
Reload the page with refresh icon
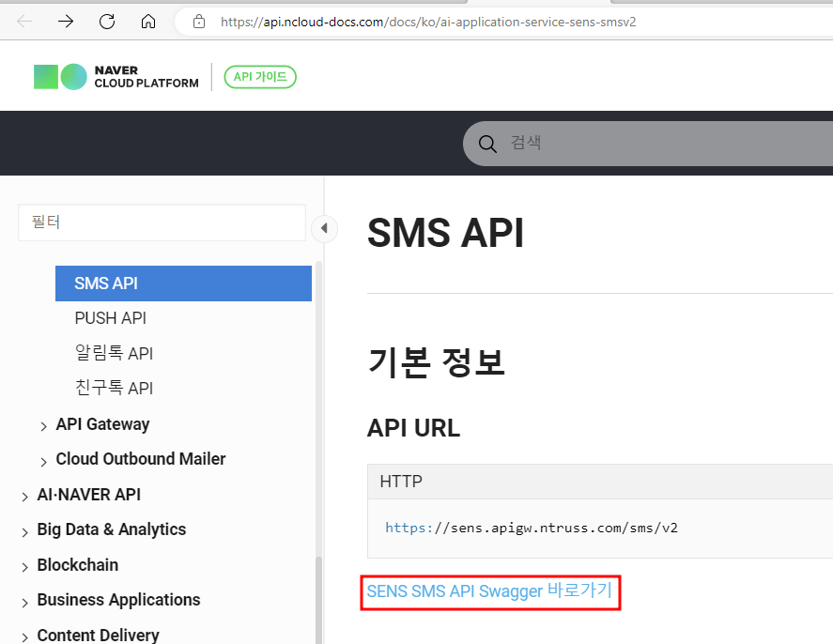107,22
